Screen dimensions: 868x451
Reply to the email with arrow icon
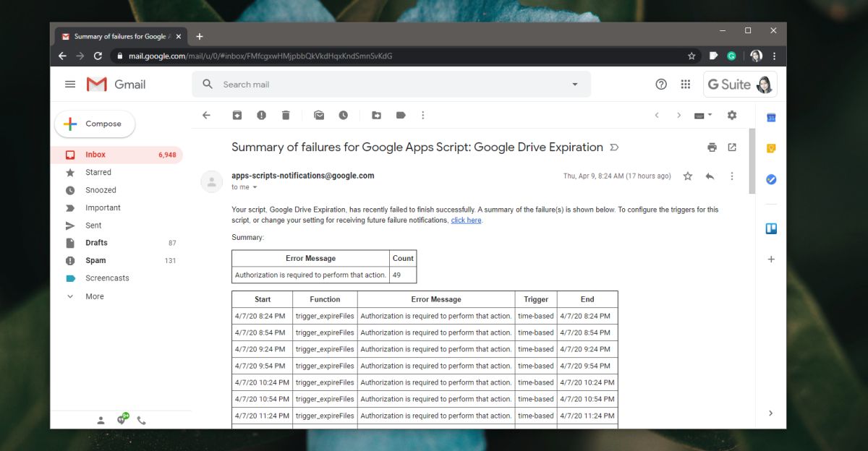(x=710, y=176)
